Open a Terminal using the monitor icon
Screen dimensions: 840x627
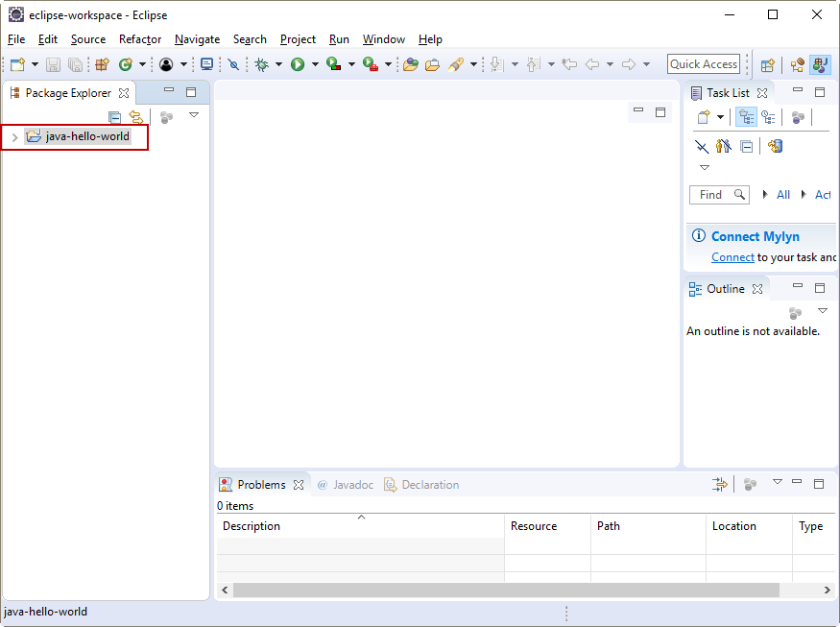tap(206, 65)
